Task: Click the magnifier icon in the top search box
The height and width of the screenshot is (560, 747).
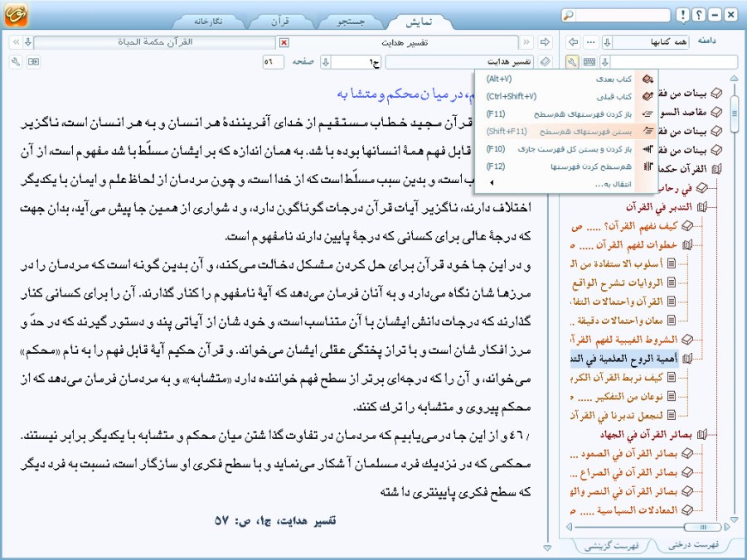Action: [569, 15]
